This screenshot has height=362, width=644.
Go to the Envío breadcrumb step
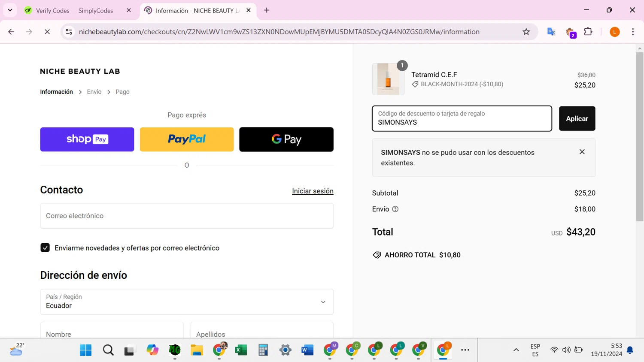(94, 92)
